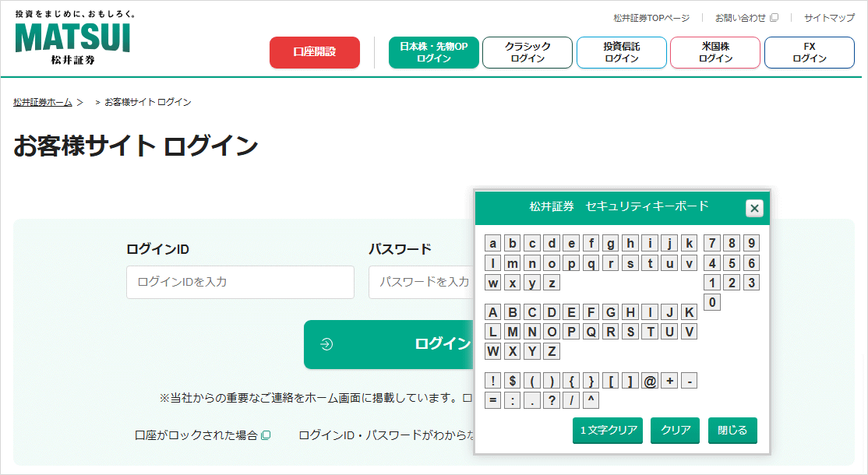Tap uppercase A key
868x475 pixels.
point(492,312)
